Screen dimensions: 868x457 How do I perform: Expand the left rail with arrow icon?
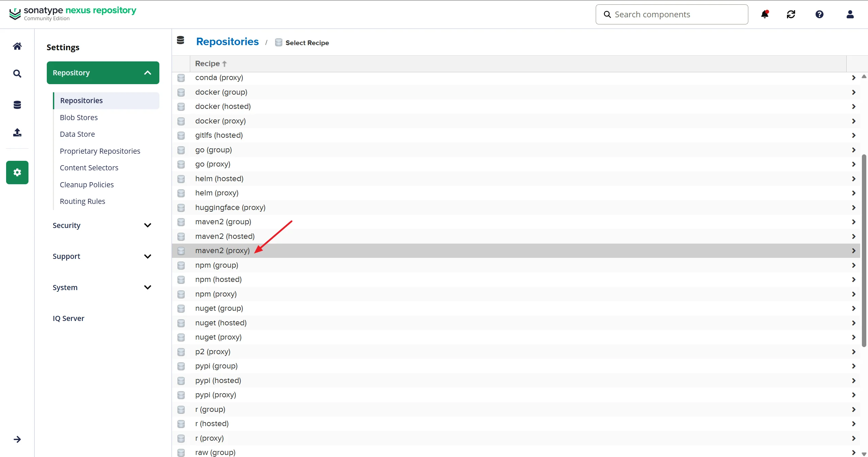pos(17,439)
